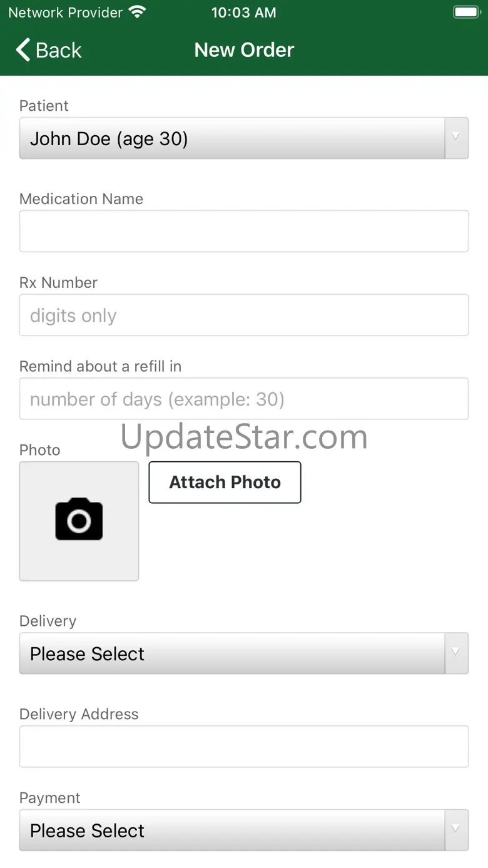Tap the Wi-Fi status icon
The image size is (488, 868).
pyautogui.click(x=136, y=12)
